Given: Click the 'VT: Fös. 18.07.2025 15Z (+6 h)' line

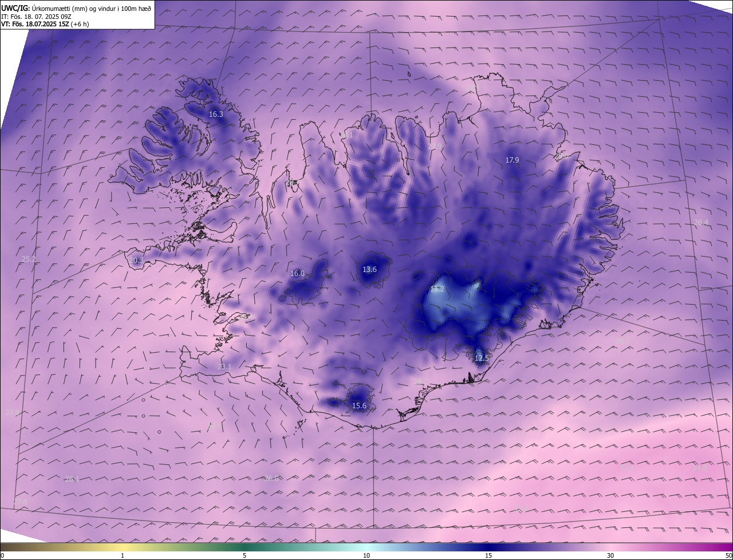Looking at the screenshot, I should pyautogui.click(x=45, y=24).
